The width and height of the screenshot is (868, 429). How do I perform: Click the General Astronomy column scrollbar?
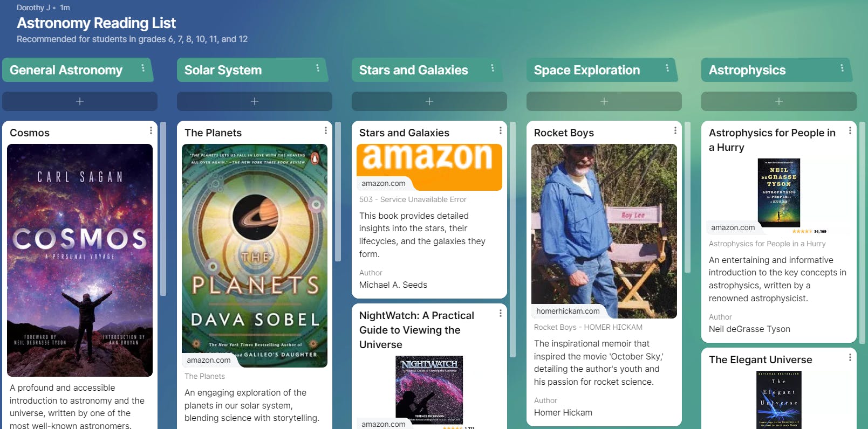(x=163, y=209)
